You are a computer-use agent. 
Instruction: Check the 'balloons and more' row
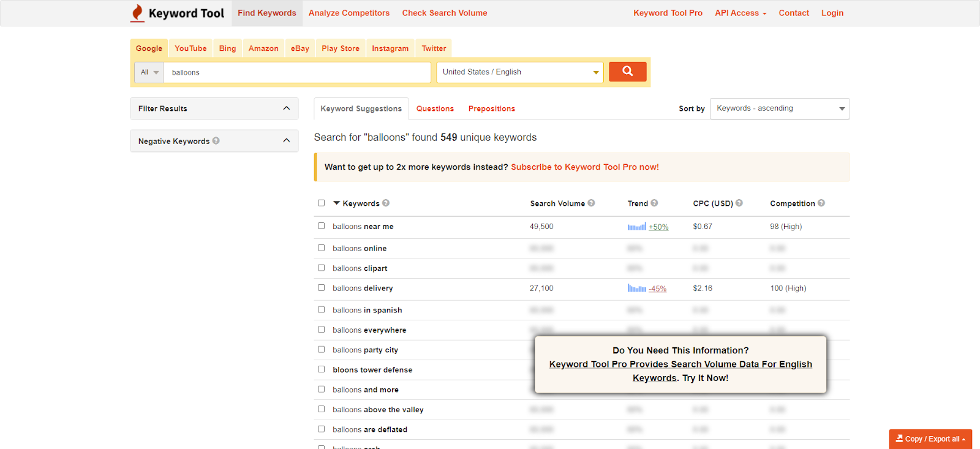[321, 389]
